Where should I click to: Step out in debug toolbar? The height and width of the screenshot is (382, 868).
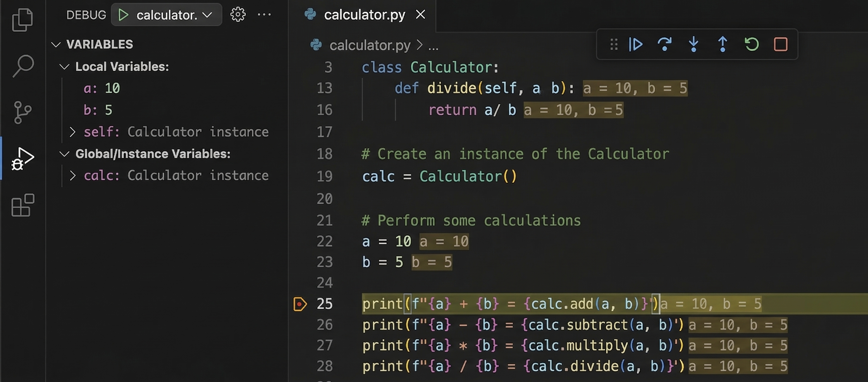722,44
